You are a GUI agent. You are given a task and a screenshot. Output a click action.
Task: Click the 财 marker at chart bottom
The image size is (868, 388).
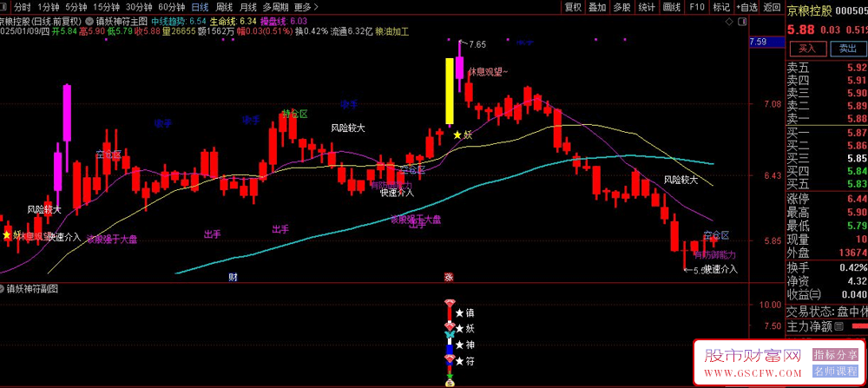coord(233,277)
